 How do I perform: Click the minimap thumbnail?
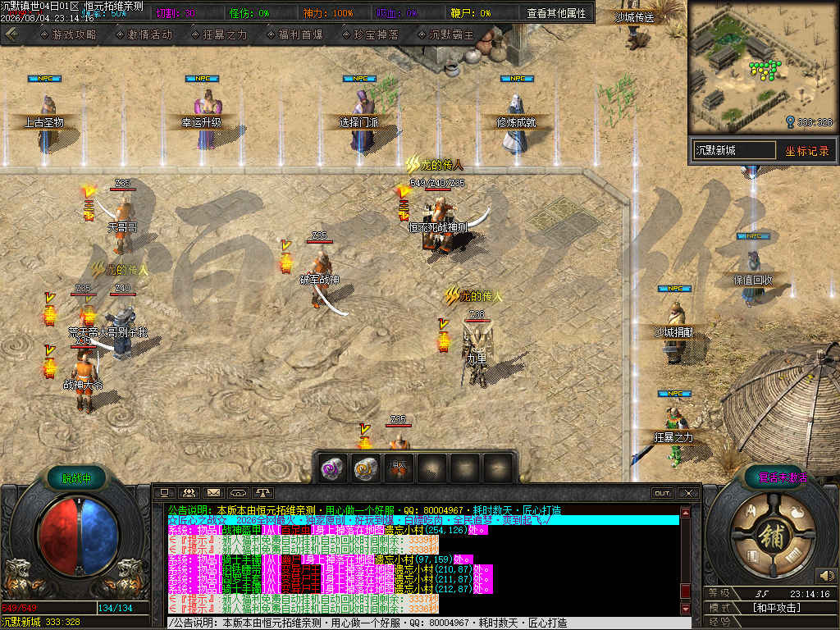(x=764, y=67)
